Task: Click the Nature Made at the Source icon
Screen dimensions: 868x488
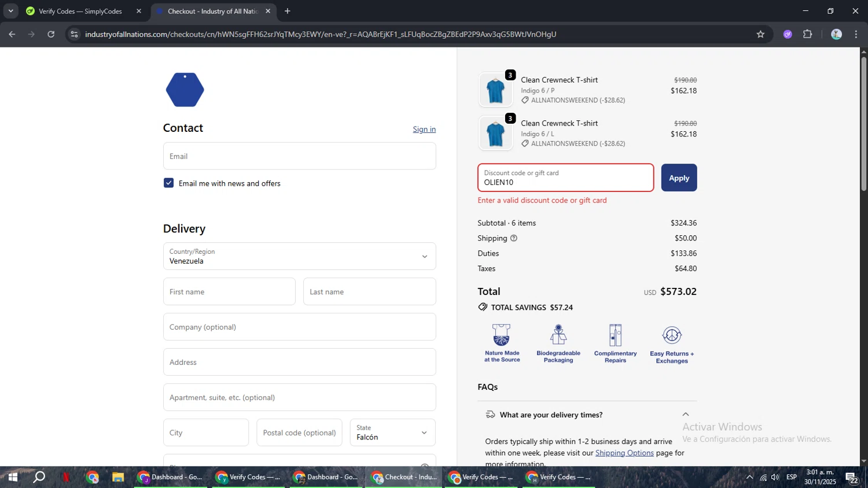Action: point(502,343)
